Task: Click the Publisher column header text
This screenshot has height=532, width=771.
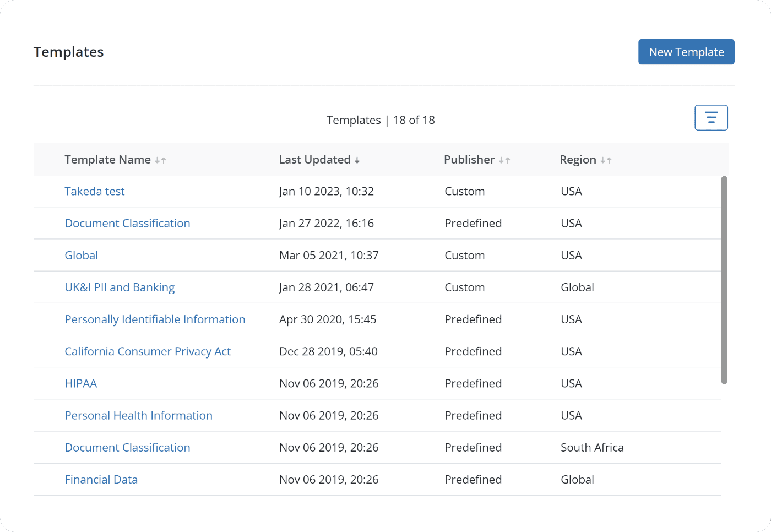Action: click(469, 160)
